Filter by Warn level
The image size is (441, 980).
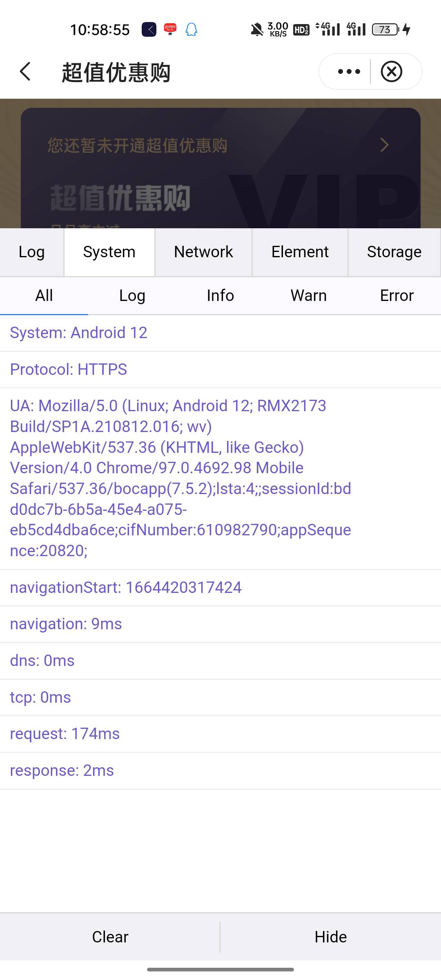pyautogui.click(x=309, y=296)
